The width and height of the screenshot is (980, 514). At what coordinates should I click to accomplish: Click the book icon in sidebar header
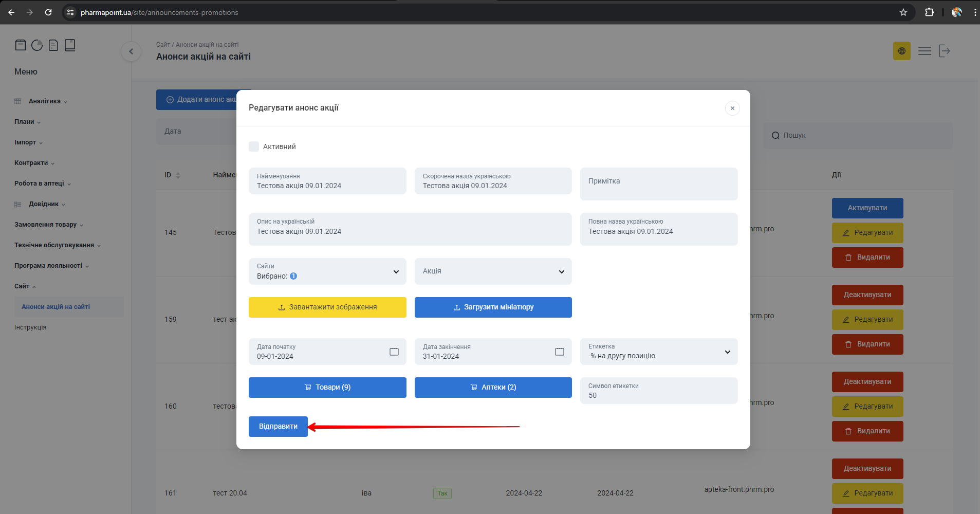[x=70, y=45]
